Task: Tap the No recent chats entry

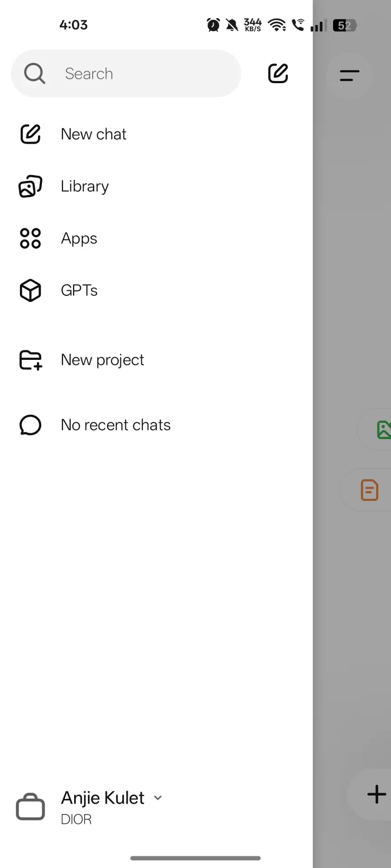Action: pyautogui.click(x=115, y=425)
